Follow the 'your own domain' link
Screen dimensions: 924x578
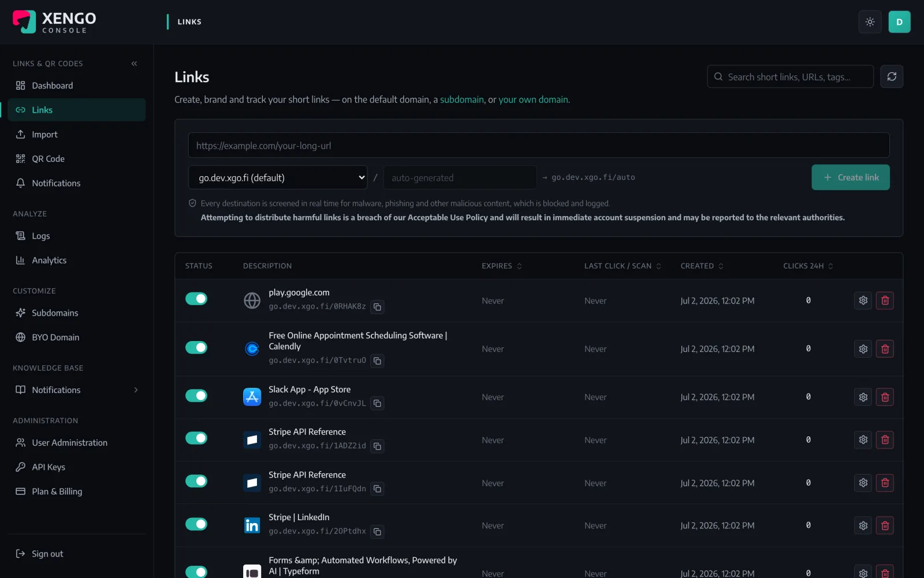[533, 99]
